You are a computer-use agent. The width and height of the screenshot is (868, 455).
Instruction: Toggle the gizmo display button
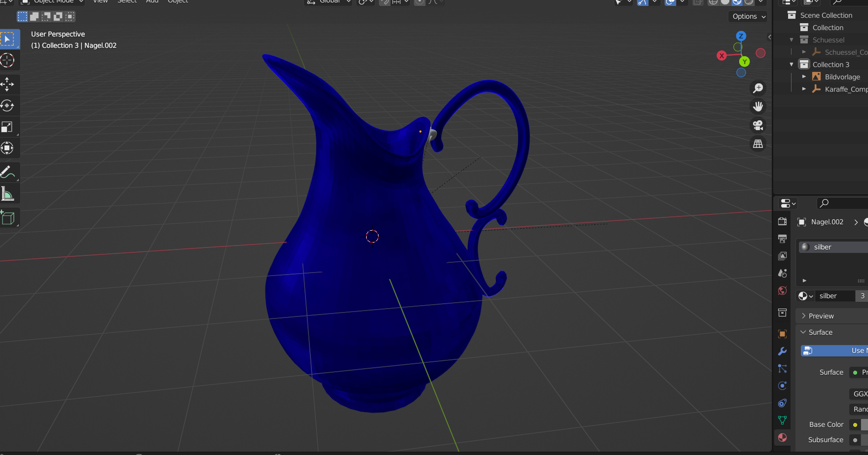(642, 2)
